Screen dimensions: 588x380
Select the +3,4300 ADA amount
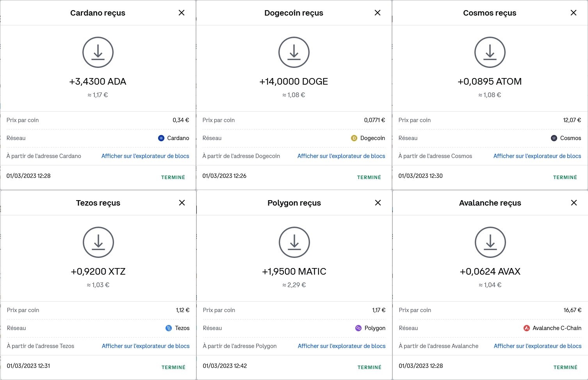pyautogui.click(x=98, y=82)
